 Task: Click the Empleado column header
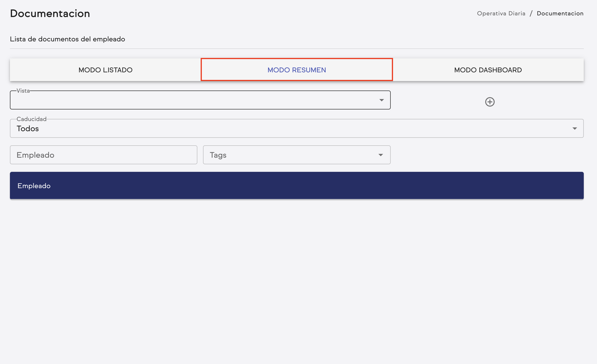(34, 186)
